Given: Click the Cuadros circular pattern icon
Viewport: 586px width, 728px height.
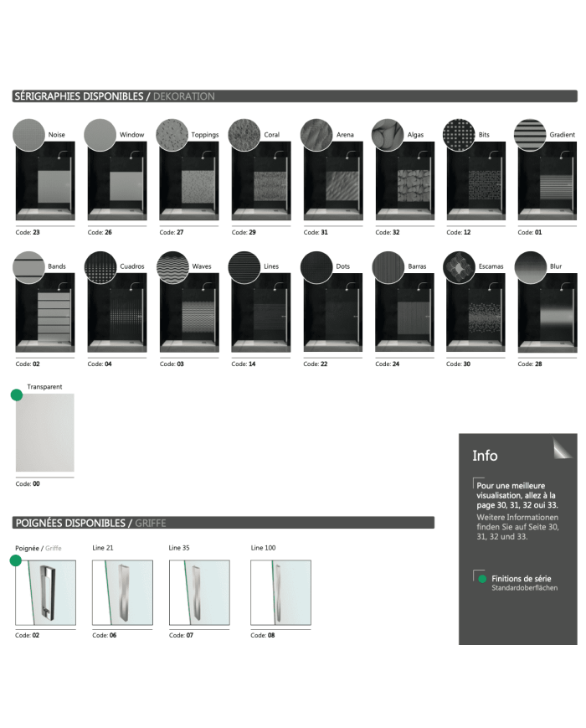Looking at the screenshot, I should [x=100, y=266].
